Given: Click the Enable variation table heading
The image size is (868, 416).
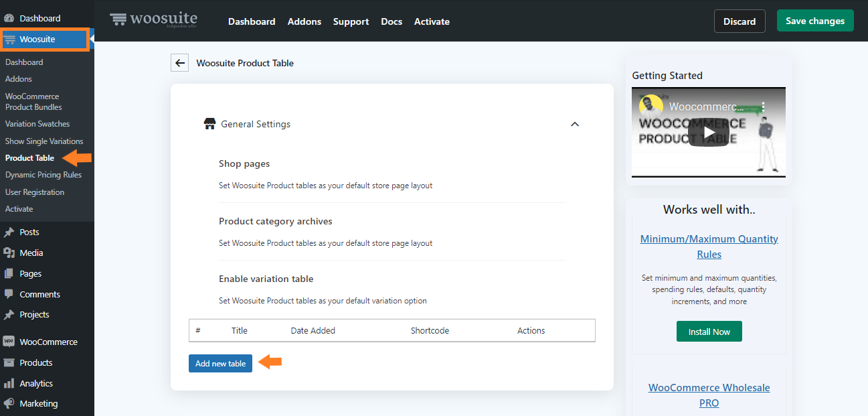Looking at the screenshot, I should (x=266, y=279).
